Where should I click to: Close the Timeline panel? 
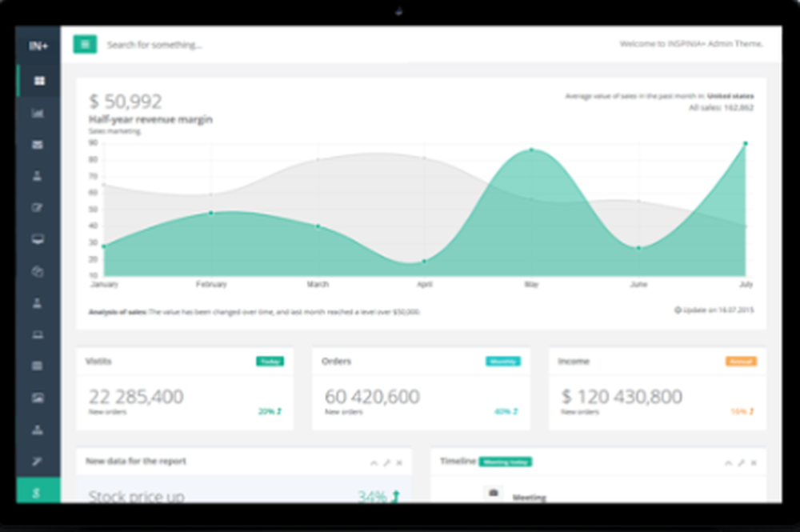754,462
